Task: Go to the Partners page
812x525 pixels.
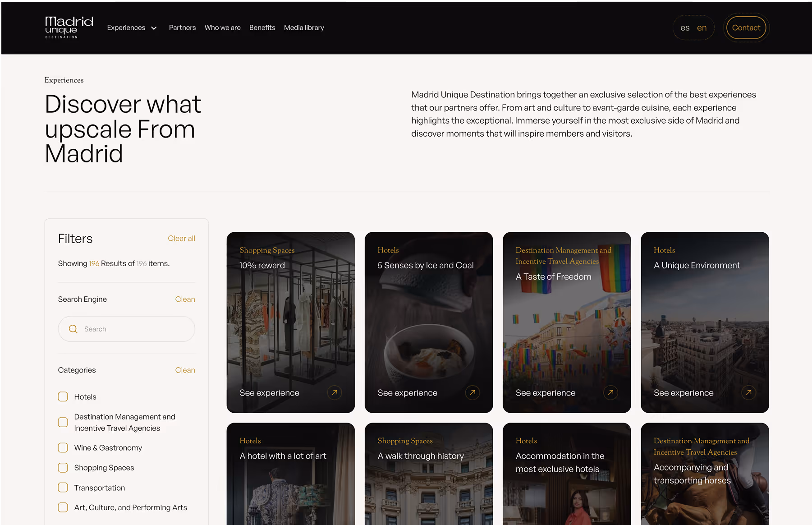Action: 182,28
